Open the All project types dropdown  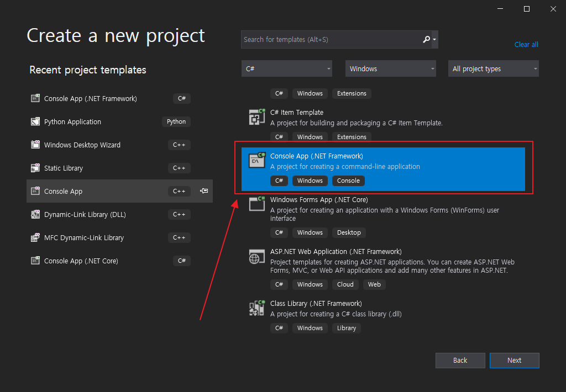[x=494, y=68]
